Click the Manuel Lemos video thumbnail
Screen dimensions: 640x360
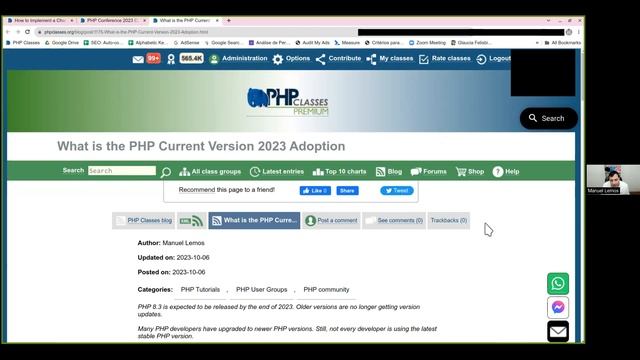pos(613,180)
